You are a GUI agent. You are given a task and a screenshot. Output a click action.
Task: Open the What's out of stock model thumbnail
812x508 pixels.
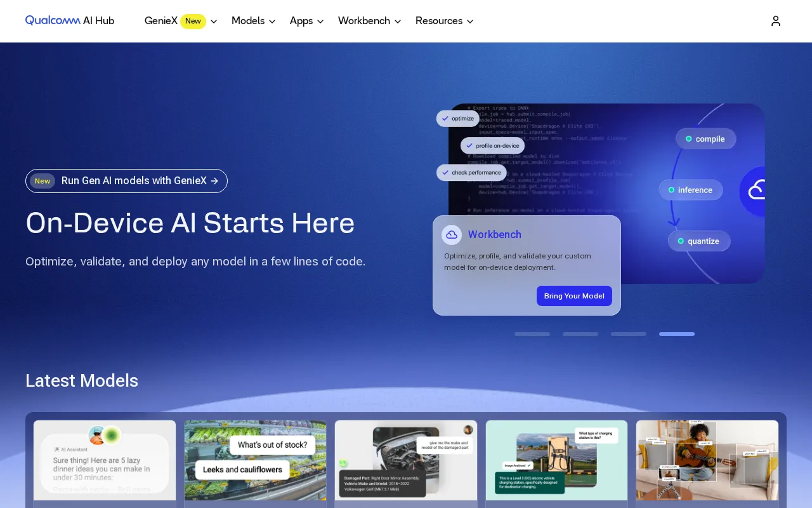point(256,460)
